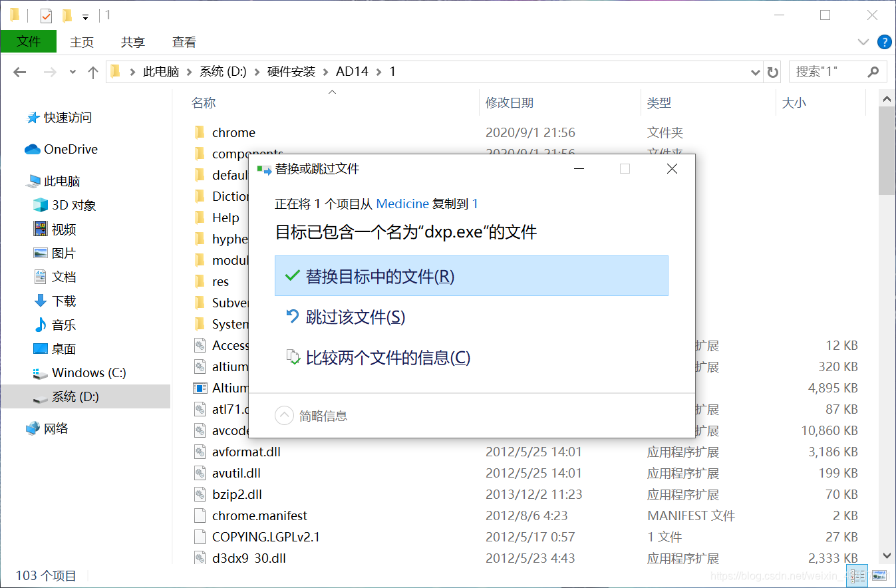
Task: Click the vertical scrollbar down arrow
Action: point(887,555)
